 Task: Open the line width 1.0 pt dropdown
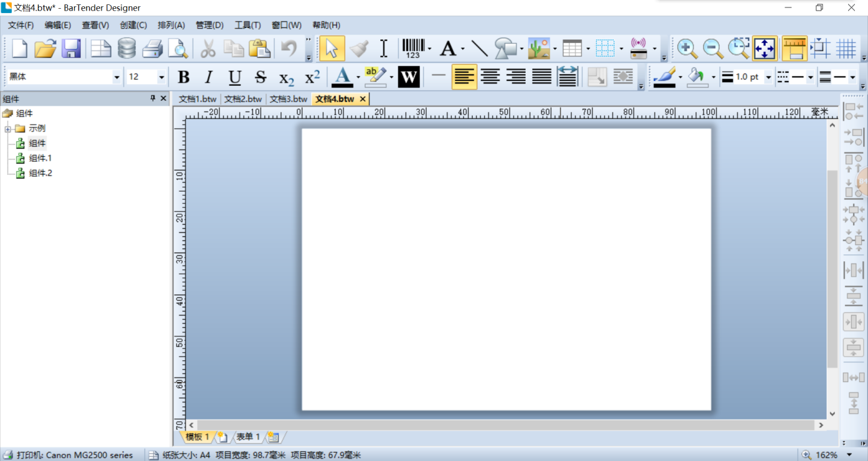click(768, 77)
